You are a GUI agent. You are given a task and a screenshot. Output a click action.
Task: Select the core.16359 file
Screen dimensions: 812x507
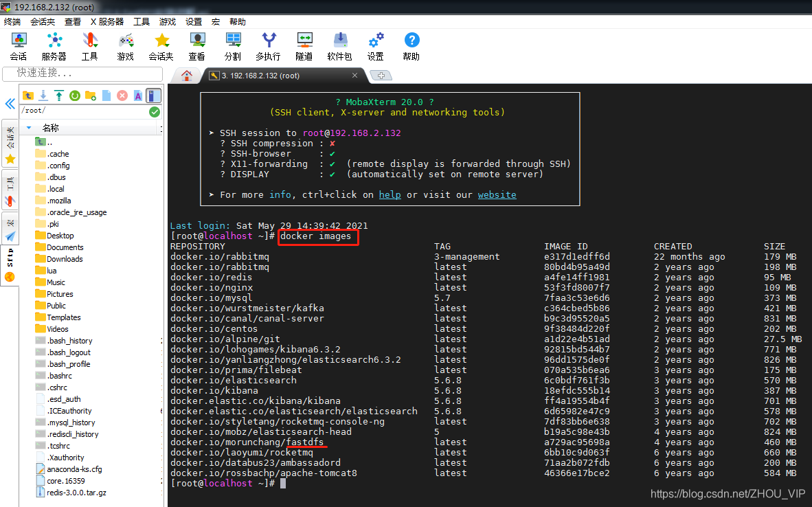(60, 481)
